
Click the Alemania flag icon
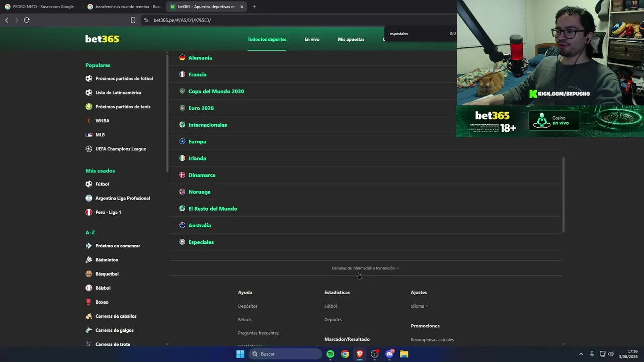pyautogui.click(x=182, y=58)
